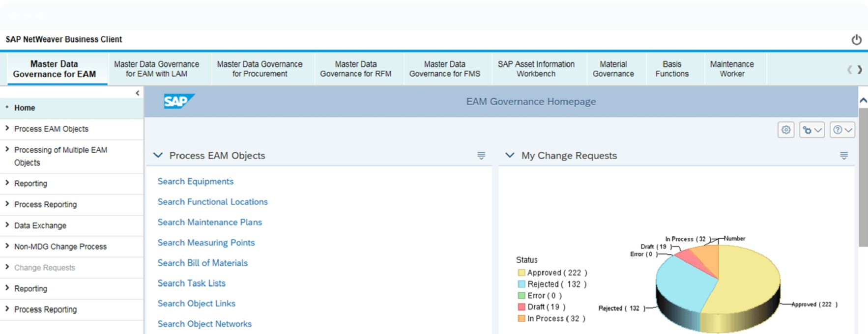Click the Rejected slice of pie chart
The image size is (868, 334).
(x=683, y=285)
